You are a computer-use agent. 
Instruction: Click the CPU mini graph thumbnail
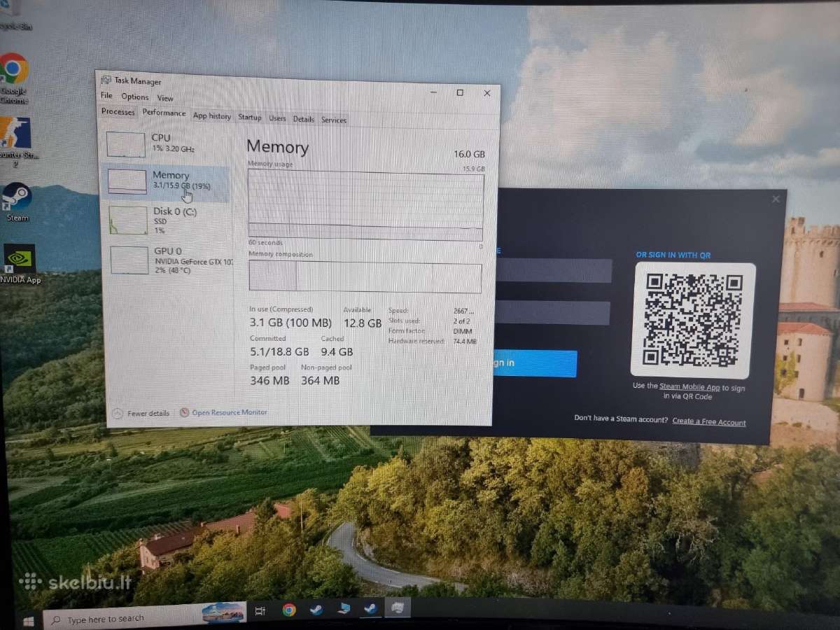[x=126, y=143]
